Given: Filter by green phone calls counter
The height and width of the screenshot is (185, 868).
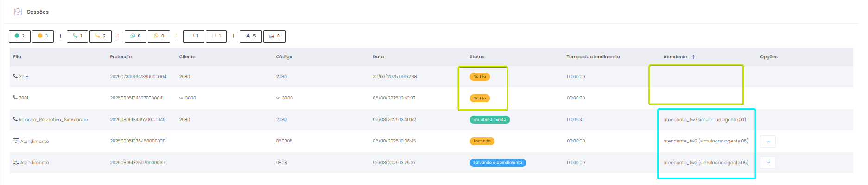Looking at the screenshot, I should coord(77,36).
